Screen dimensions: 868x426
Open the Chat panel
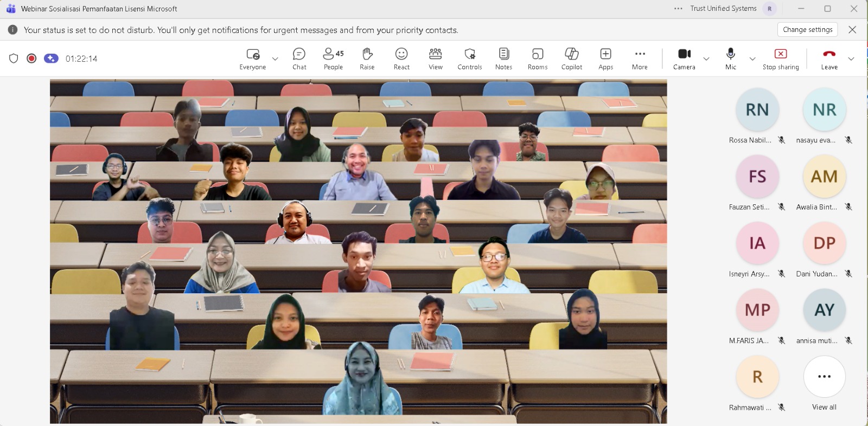coord(299,59)
